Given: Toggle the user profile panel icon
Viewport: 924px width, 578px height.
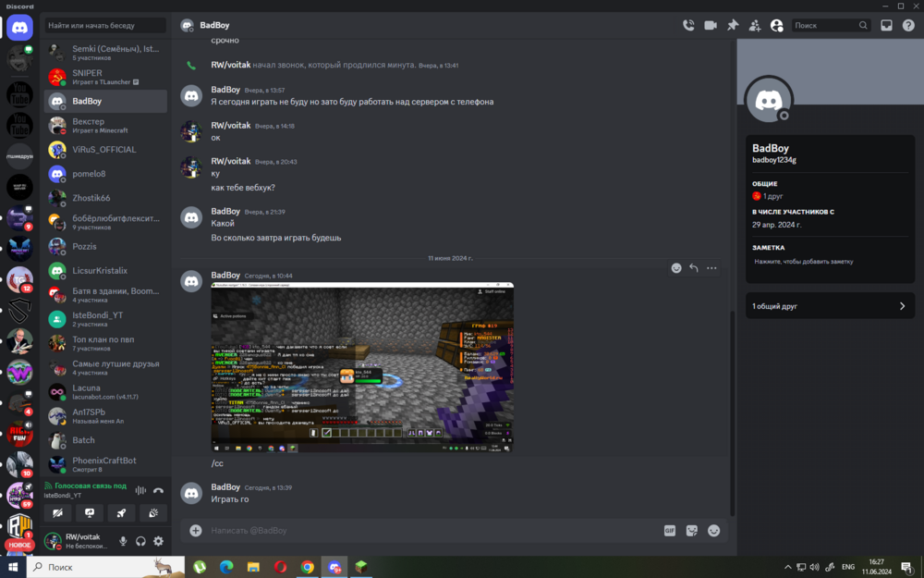Looking at the screenshot, I should pyautogui.click(x=777, y=25).
